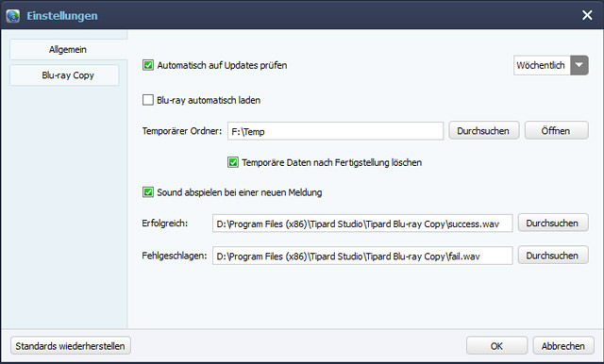Open the Blu-ray Copy settings tab
The height and width of the screenshot is (364, 604).
coord(64,75)
